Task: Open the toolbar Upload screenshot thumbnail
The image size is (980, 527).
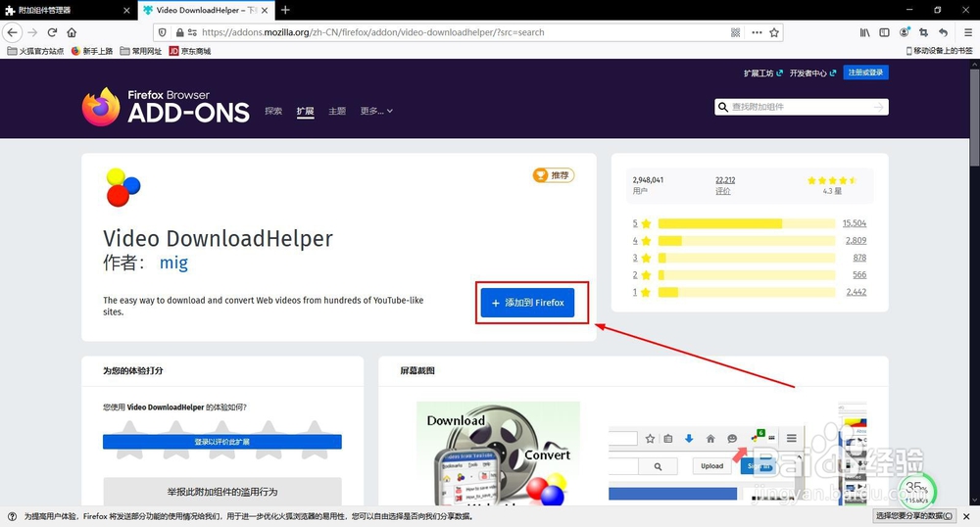Action: (x=707, y=464)
